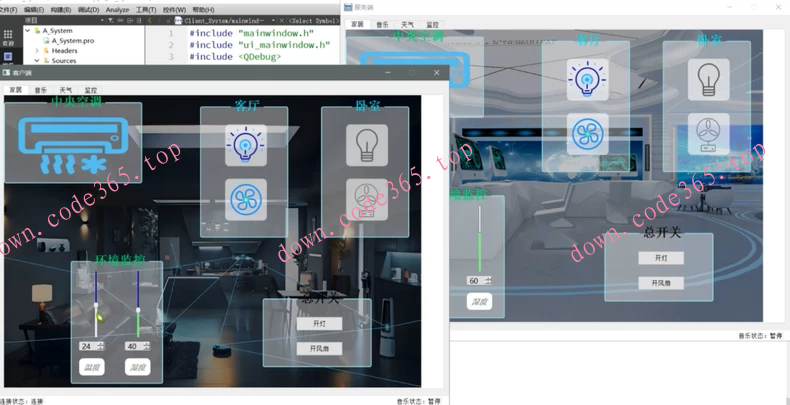790x405 pixels.
Task: Toggle the 客厅 light in server window
Action: [587, 80]
